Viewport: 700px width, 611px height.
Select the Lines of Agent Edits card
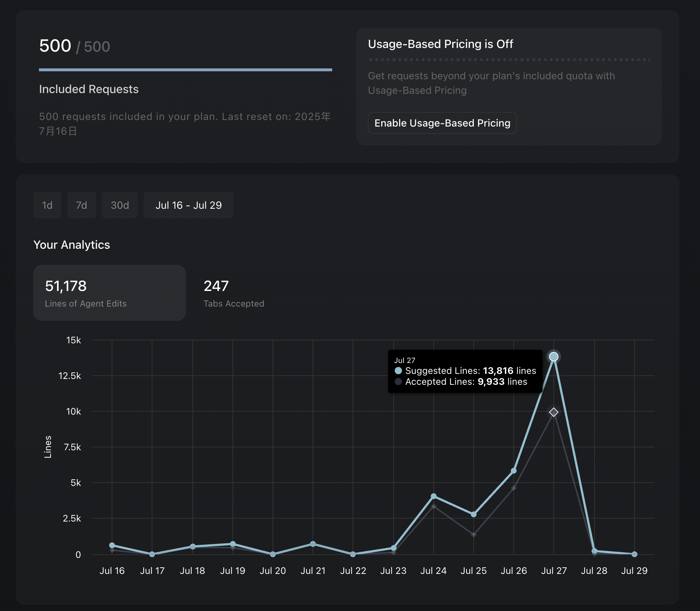[x=109, y=293]
